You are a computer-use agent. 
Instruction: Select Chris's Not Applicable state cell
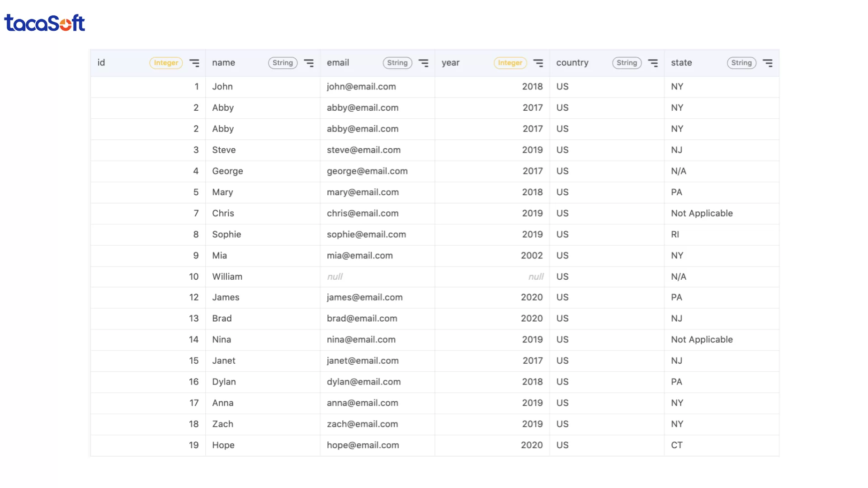click(x=722, y=213)
